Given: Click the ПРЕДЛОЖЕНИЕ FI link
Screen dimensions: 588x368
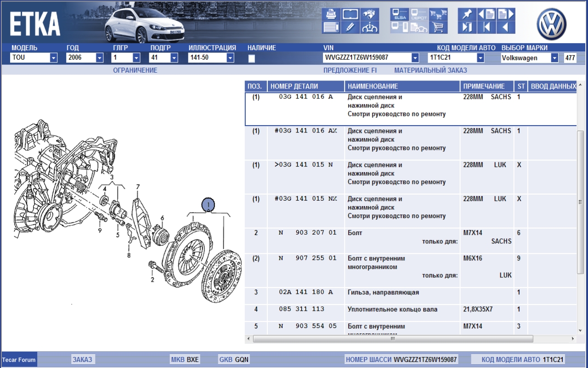Looking at the screenshot, I should click(350, 70).
